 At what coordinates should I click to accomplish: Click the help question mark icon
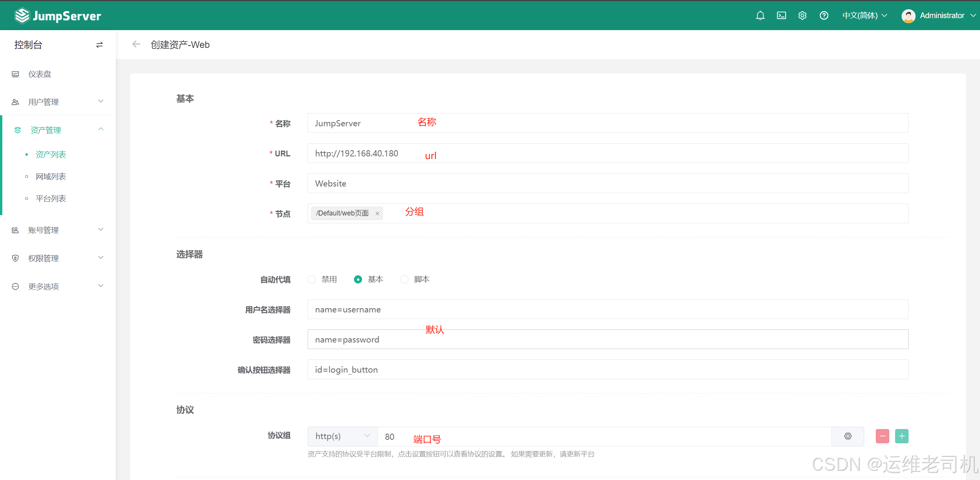[x=824, y=15]
